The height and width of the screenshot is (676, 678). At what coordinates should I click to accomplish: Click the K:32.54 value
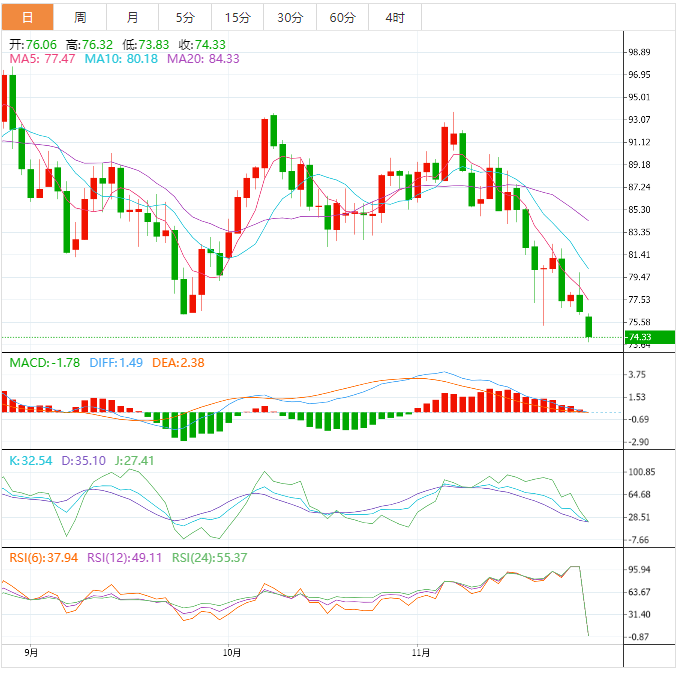(x=31, y=461)
